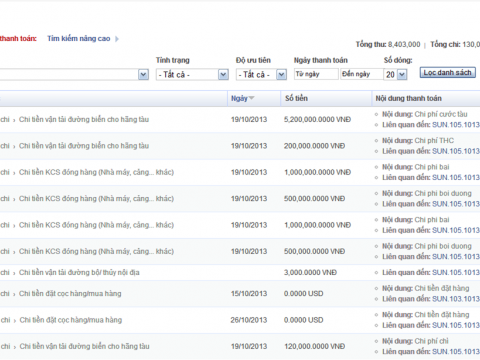The width and height of the screenshot is (480, 360).
Task: Click Nội dung: Chi phí cước tàu
Action: click(425, 114)
